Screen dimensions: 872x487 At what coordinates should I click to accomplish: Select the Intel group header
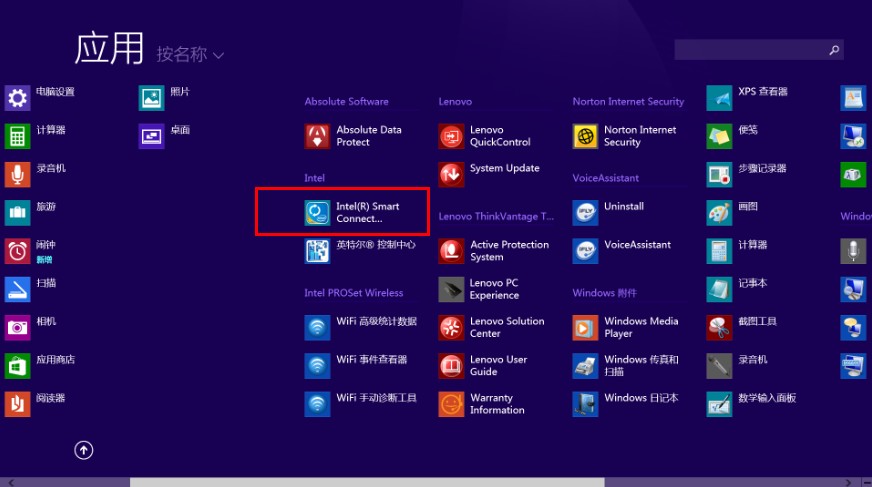tap(314, 178)
